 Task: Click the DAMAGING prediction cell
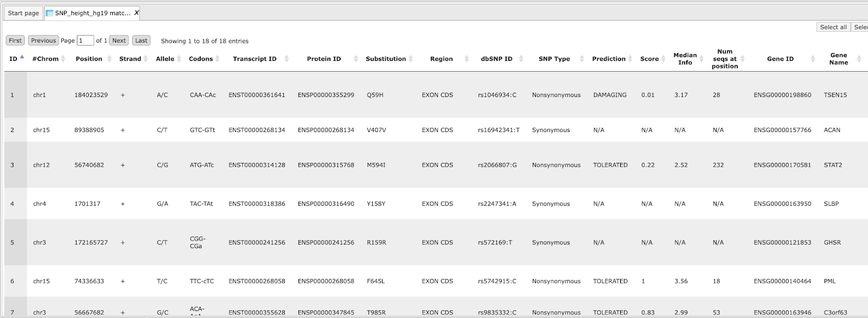610,95
